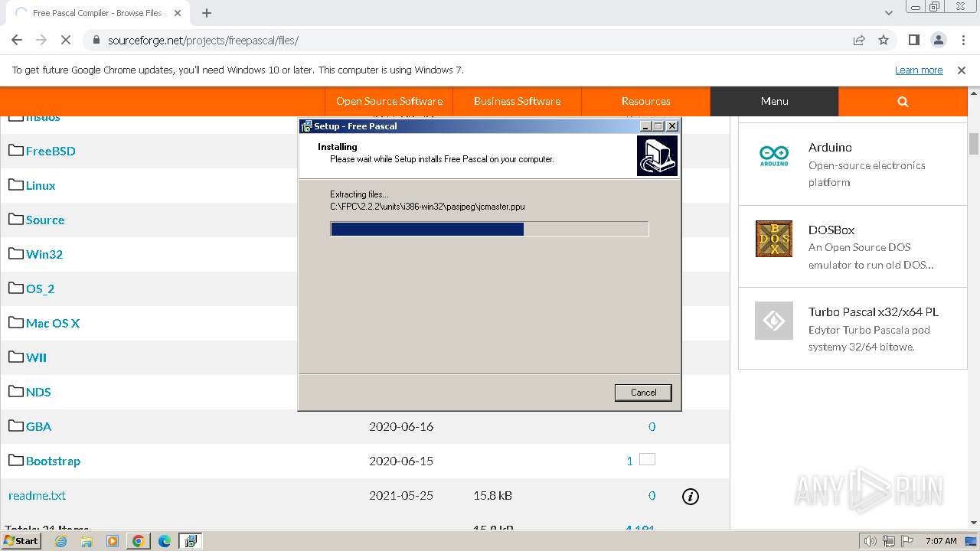This screenshot has height=551, width=980.
Task: Open the Mac OS X folder
Action: point(53,323)
